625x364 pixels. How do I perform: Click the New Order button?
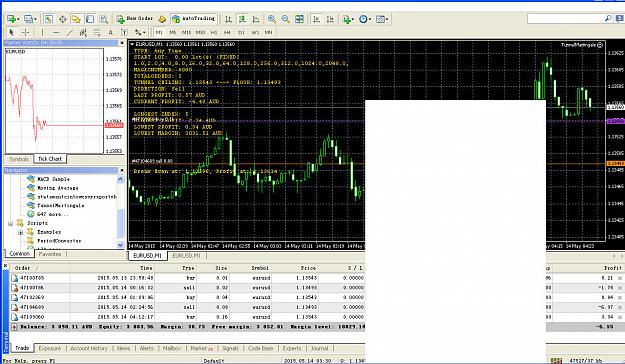pos(135,19)
